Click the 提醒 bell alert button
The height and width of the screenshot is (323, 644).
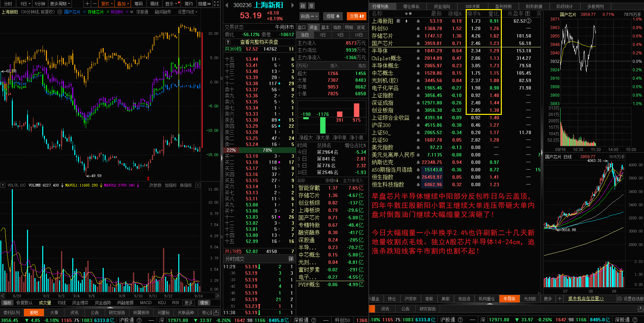click(333, 16)
